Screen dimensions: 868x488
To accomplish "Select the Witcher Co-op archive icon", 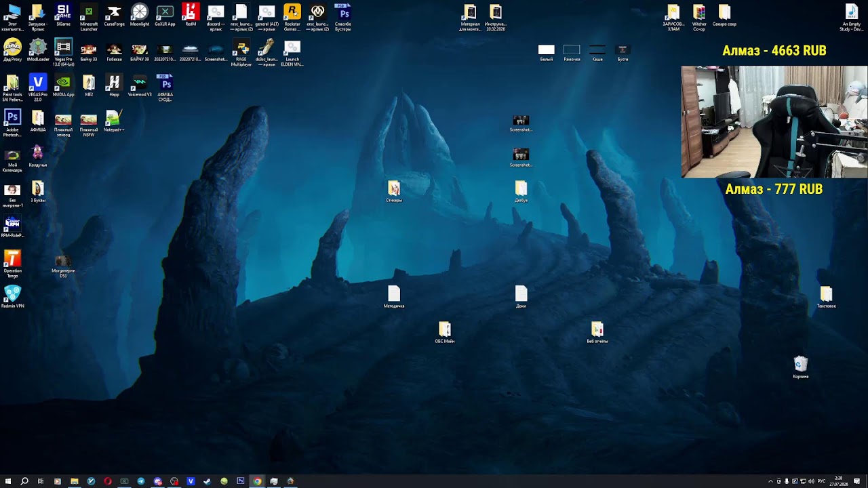I will click(699, 18).
